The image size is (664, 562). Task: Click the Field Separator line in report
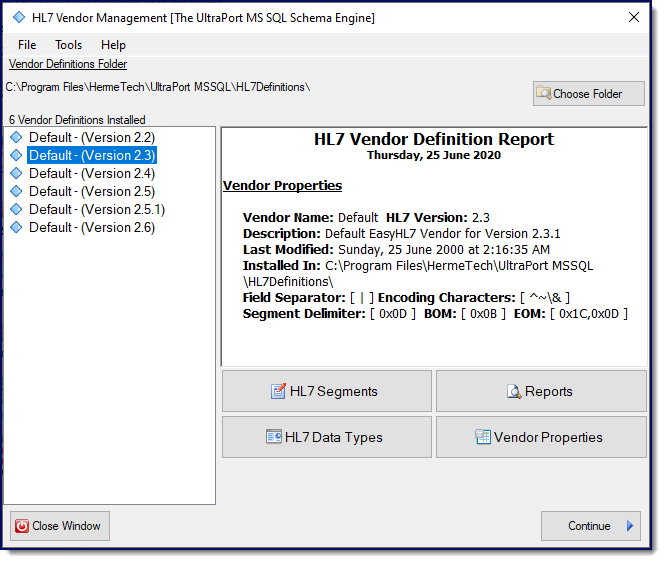407,298
